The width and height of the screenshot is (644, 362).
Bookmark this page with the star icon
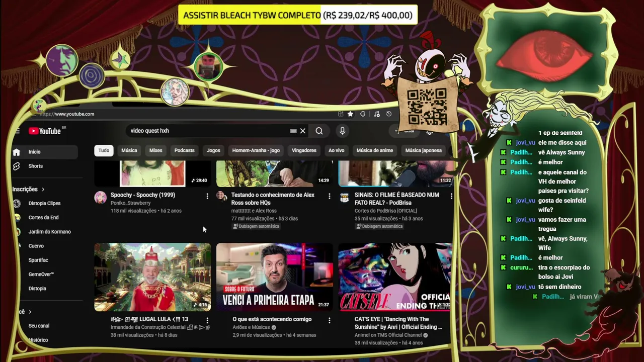click(x=350, y=114)
